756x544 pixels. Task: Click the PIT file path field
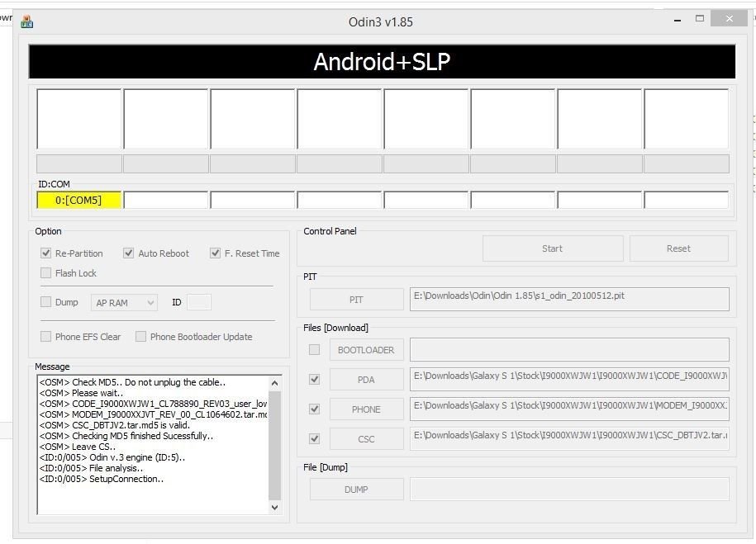[x=569, y=299]
